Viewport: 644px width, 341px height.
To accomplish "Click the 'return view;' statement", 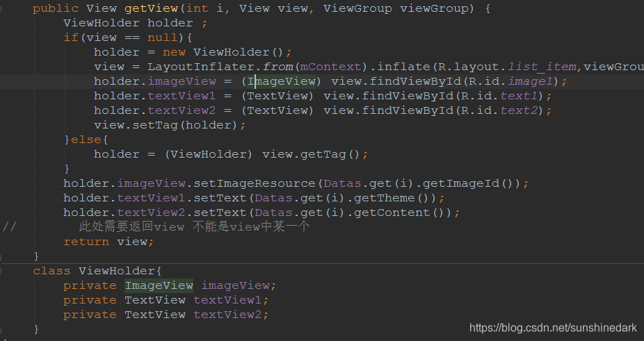I will (x=108, y=242).
